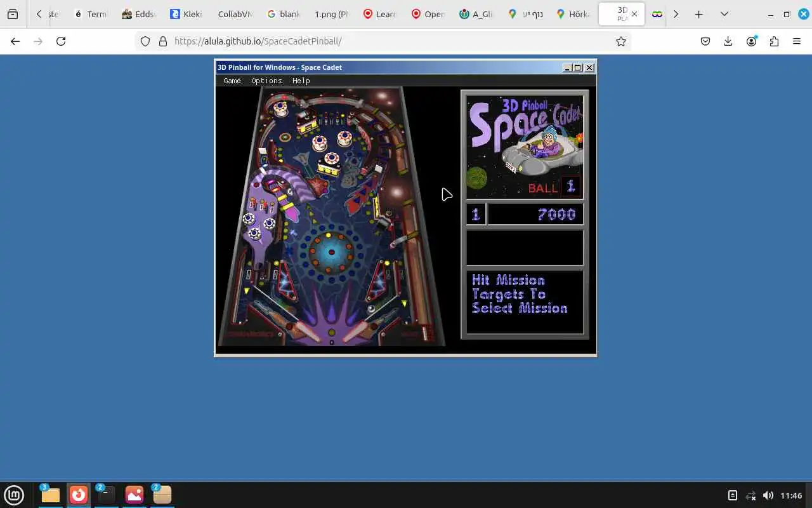This screenshot has height=508, width=812.
Task: Click the Hit Mission Targets message text
Action: click(x=520, y=294)
